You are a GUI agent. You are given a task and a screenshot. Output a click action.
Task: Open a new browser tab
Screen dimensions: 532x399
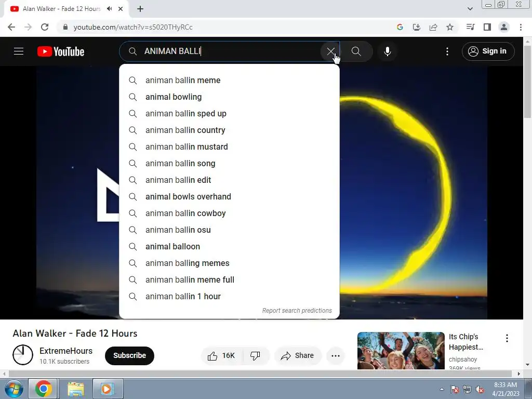tap(140, 9)
